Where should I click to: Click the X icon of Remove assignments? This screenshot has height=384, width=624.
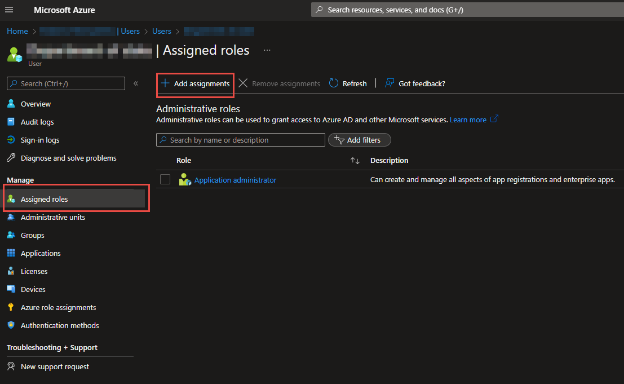click(243, 83)
